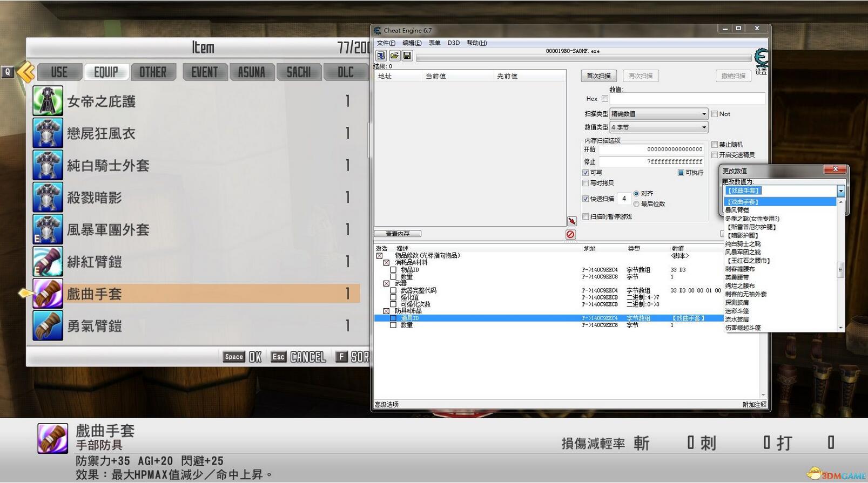Select the 純白騎士外套 armor icon
The width and height of the screenshot is (868, 483).
(48, 165)
